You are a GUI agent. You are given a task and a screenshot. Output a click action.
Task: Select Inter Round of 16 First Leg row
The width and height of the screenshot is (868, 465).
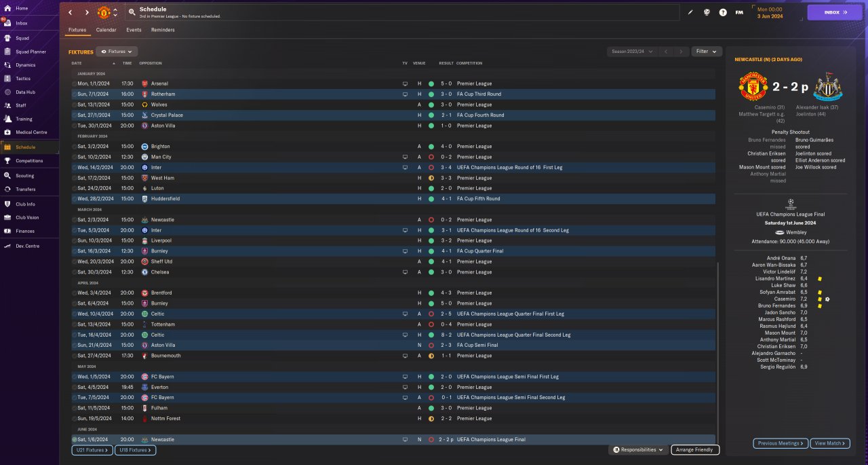pos(393,167)
